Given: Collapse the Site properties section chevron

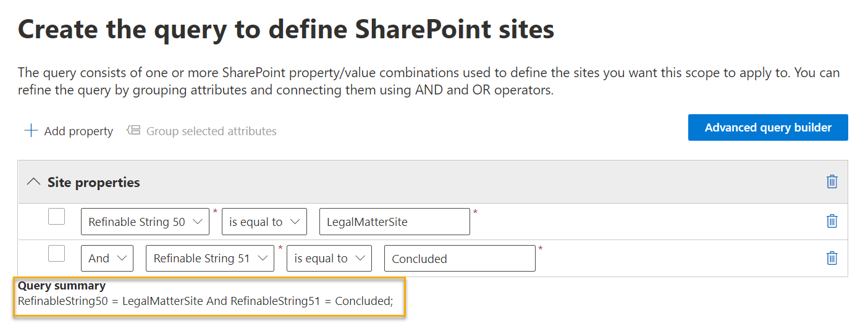Looking at the screenshot, I should click(x=33, y=182).
